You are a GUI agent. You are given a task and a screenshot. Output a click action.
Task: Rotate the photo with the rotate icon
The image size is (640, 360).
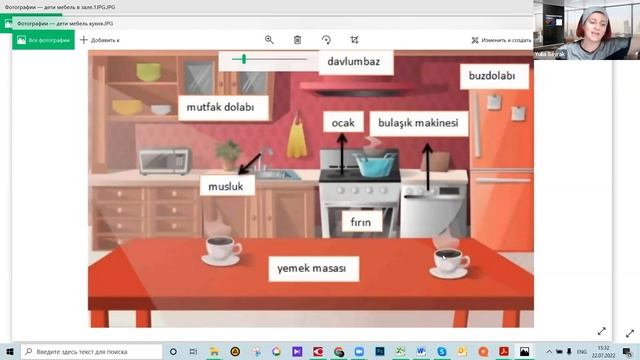pos(326,40)
